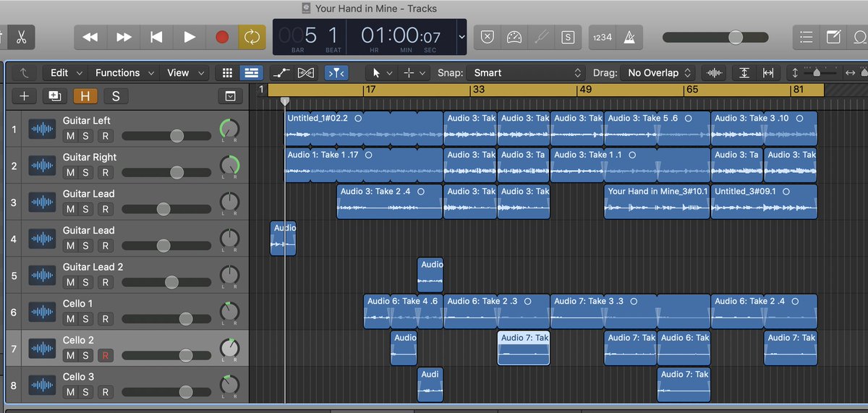Screen dimensions: 868x413
Task: Open the Edit menu in tracks area
Action: coord(67,72)
